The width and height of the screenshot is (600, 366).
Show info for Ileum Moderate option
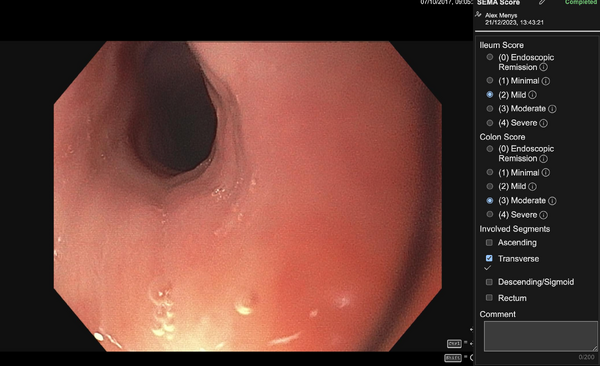(x=552, y=109)
